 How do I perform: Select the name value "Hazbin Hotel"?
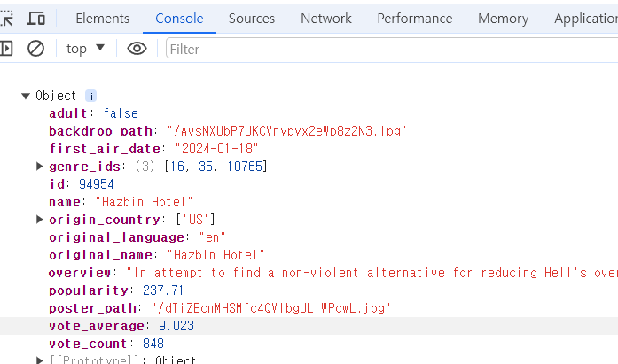pos(144,202)
